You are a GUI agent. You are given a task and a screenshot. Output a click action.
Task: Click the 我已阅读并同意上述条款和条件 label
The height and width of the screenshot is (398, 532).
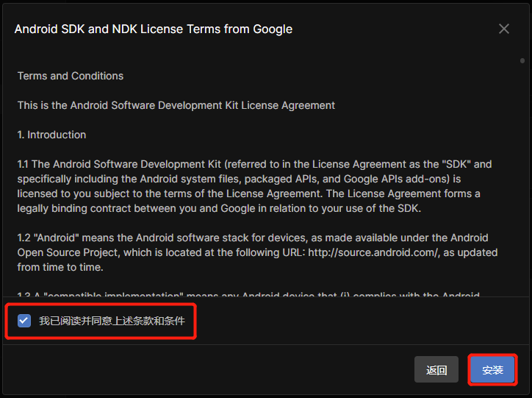point(112,321)
